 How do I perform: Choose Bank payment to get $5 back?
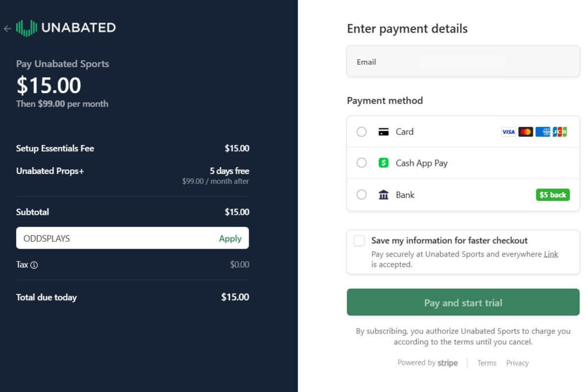tap(361, 195)
